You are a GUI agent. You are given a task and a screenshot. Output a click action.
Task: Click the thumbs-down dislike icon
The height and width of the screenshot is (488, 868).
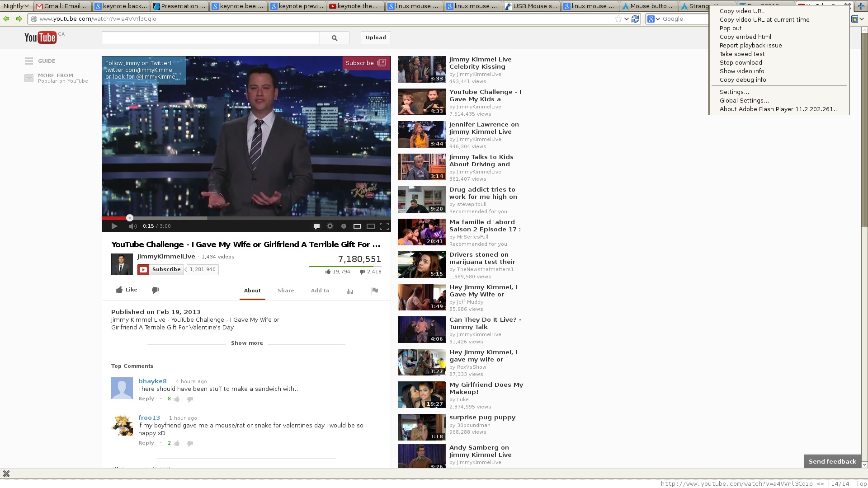click(155, 290)
